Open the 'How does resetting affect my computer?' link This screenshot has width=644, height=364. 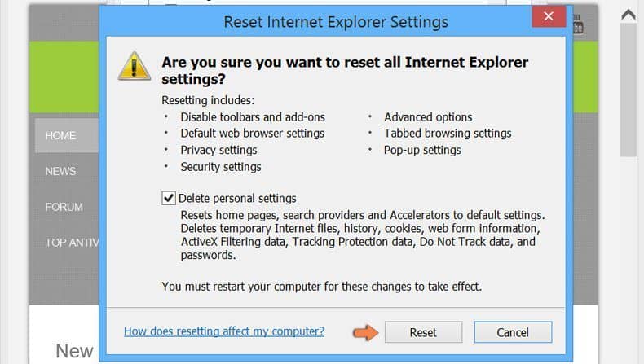click(x=224, y=331)
